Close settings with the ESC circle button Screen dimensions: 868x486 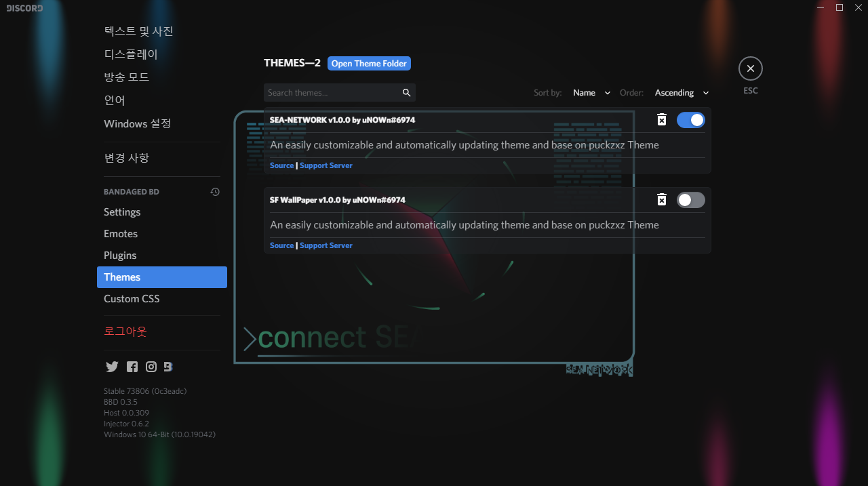click(x=751, y=68)
